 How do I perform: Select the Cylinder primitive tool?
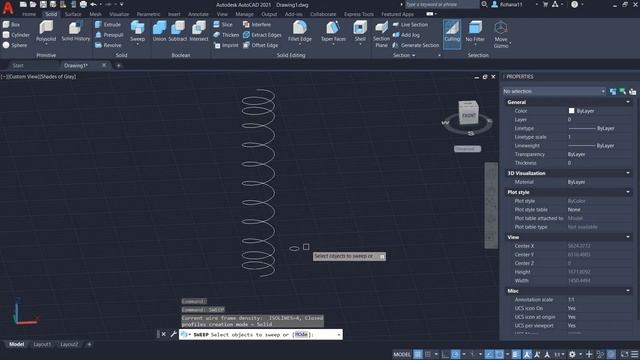(x=16, y=35)
